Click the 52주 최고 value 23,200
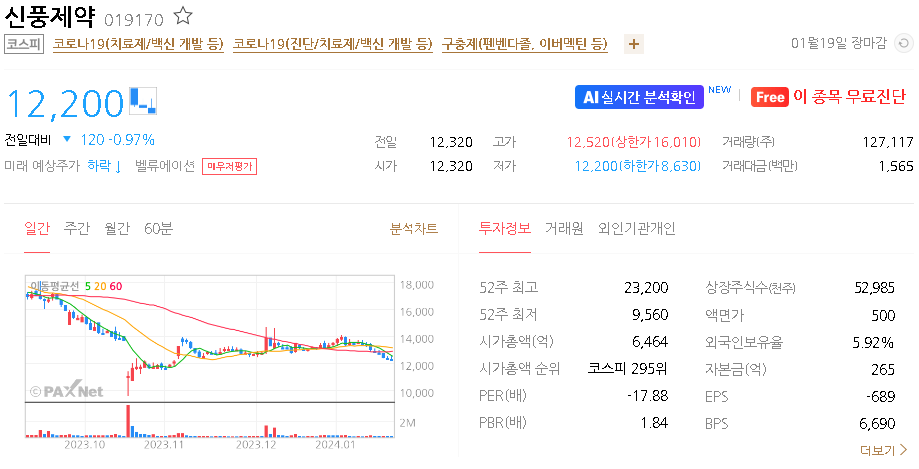This screenshot has width=919, height=469. (x=646, y=287)
